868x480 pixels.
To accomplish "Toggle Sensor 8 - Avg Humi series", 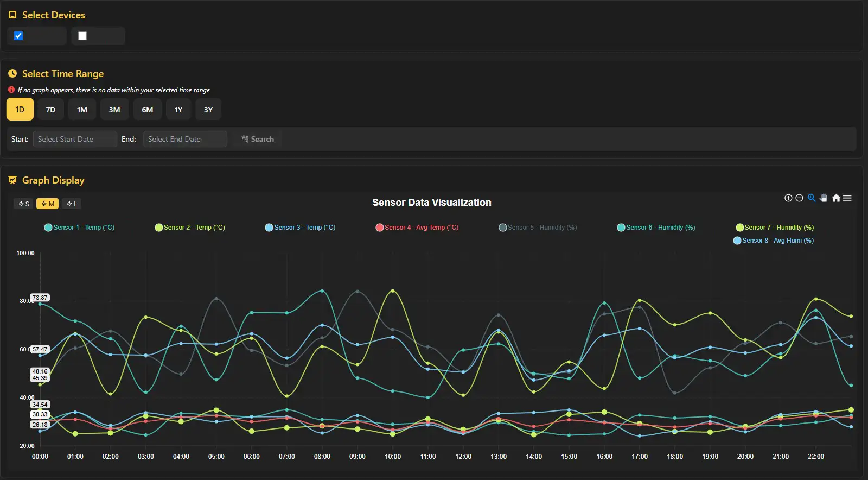I will [773, 241].
